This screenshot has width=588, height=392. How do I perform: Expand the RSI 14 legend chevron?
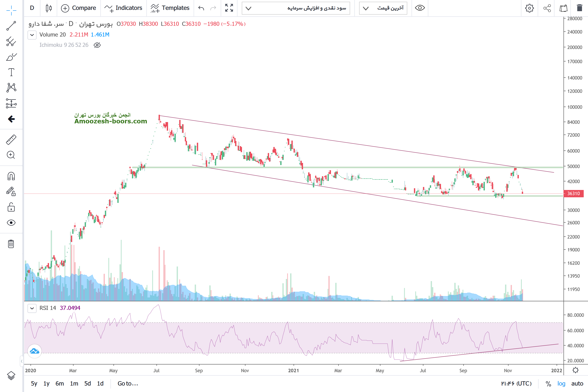click(32, 308)
